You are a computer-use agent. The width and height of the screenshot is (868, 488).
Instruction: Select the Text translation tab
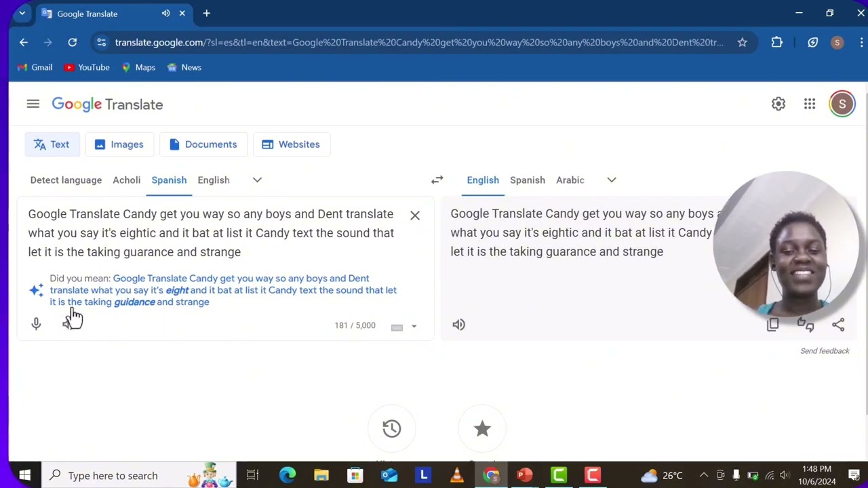(x=52, y=144)
